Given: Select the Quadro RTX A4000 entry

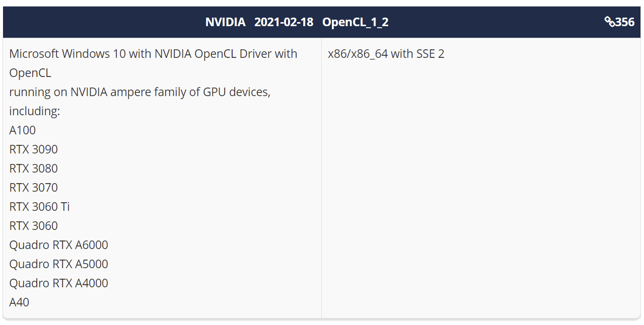Looking at the screenshot, I should tap(58, 283).
